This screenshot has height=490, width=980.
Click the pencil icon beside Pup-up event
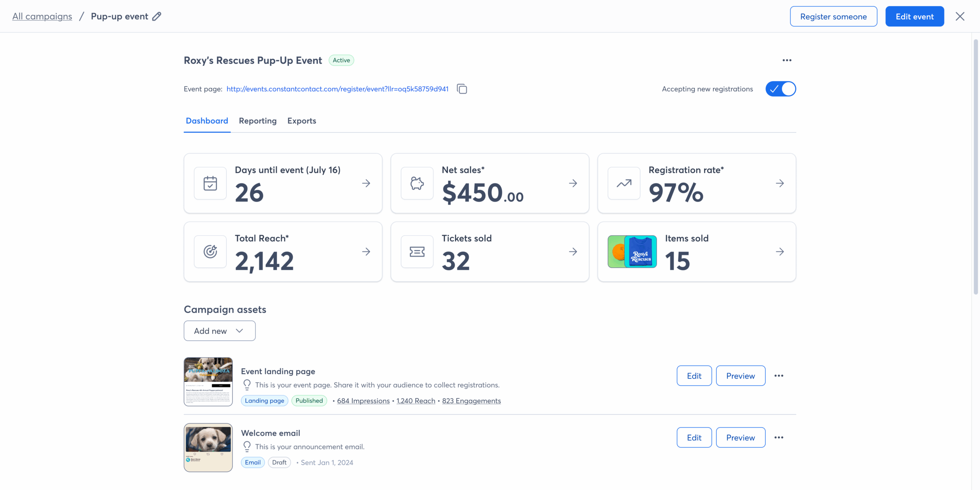coord(157,16)
